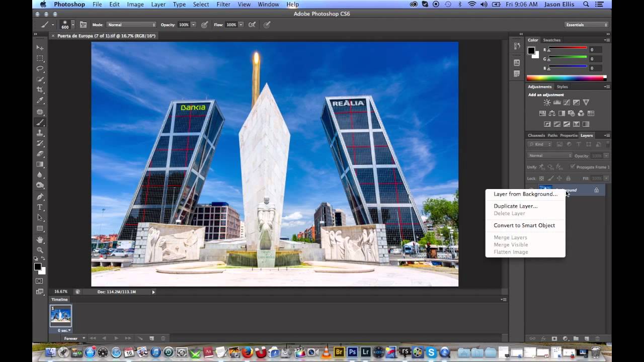Switch to the Swatches tab
This screenshot has width=644, height=362.
point(551,40)
